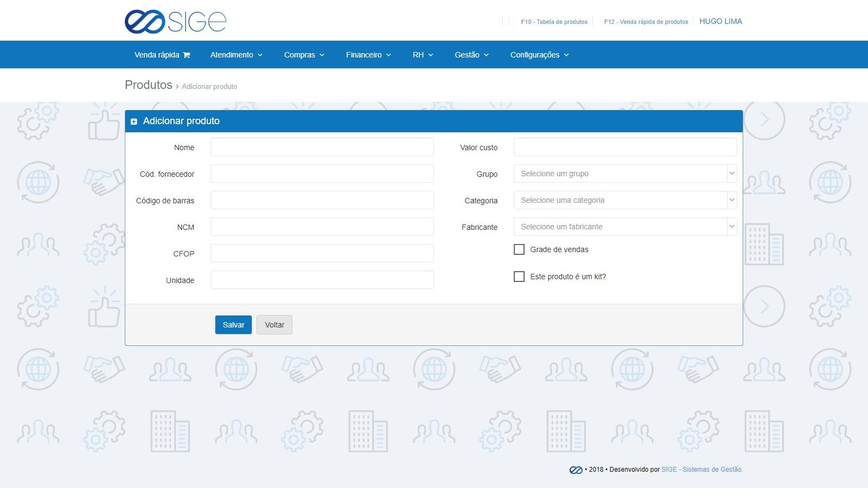Click the Produtos breadcrumb heading
The height and width of the screenshot is (488, 868).
pos(149,85)
